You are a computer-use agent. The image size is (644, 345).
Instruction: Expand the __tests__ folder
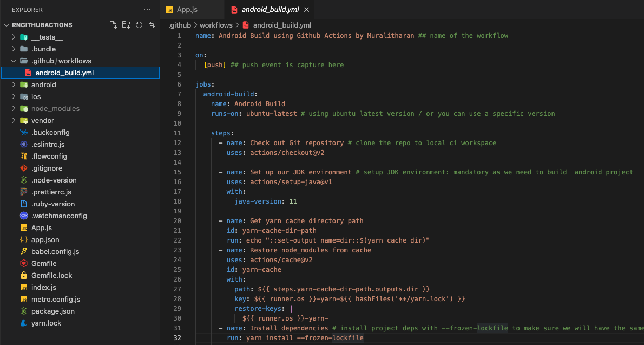14,37
